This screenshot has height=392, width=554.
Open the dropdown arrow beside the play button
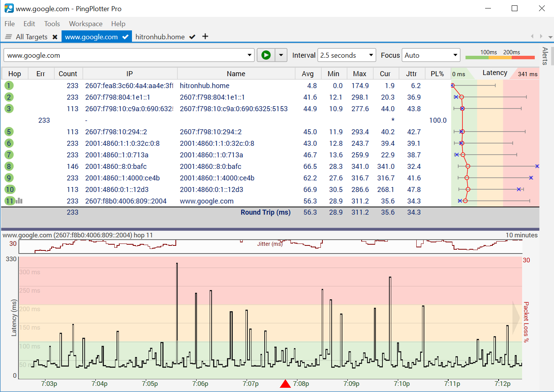(x=281, y=55)
